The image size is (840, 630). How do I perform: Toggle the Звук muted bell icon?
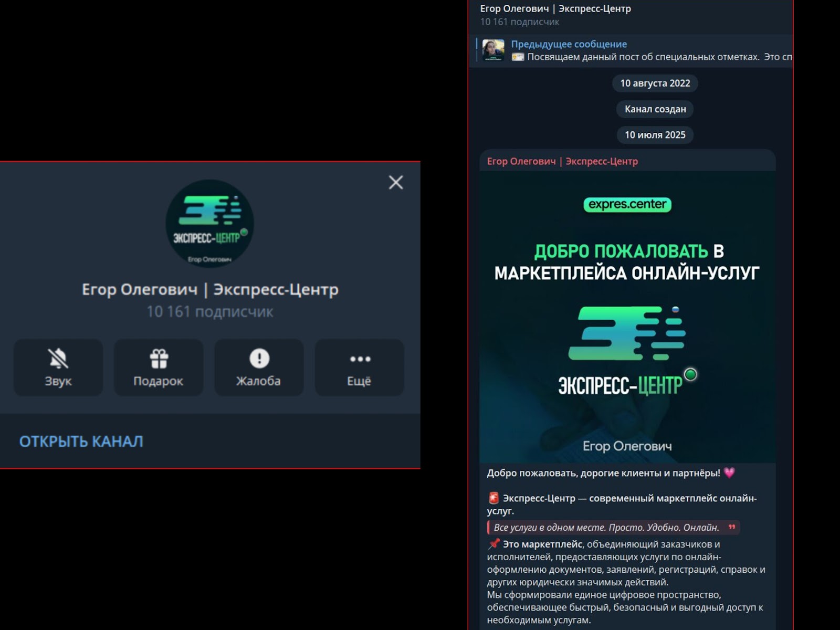(x=58, y=359)
